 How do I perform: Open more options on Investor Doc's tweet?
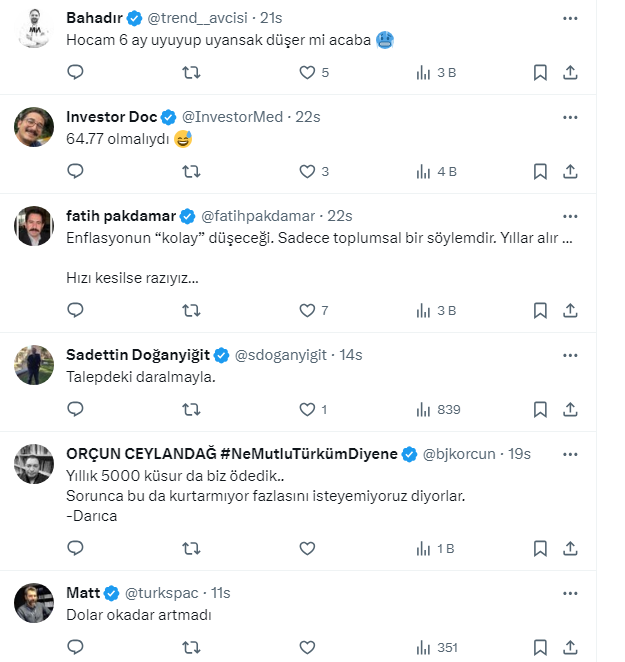point(570,117)
